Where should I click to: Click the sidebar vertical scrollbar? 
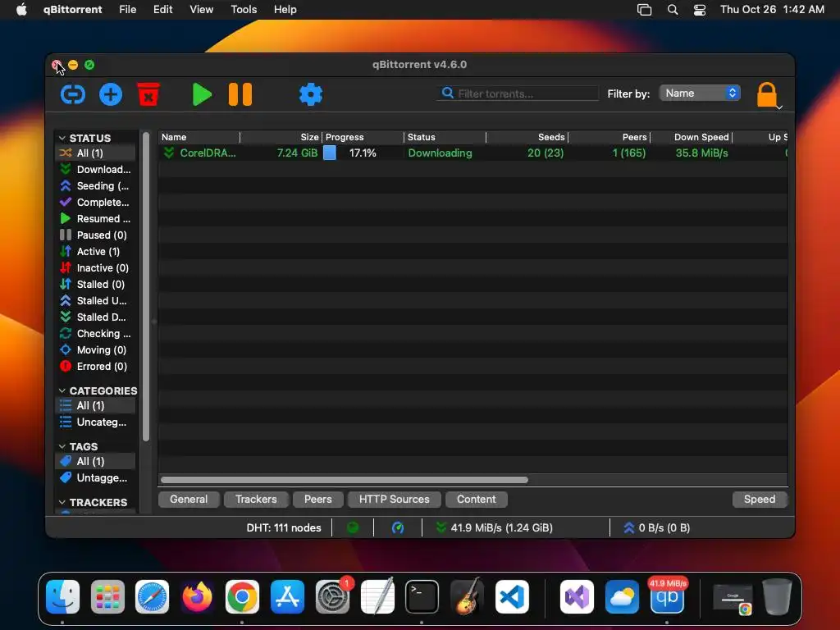pyautogui.click(x=146, y=286)
